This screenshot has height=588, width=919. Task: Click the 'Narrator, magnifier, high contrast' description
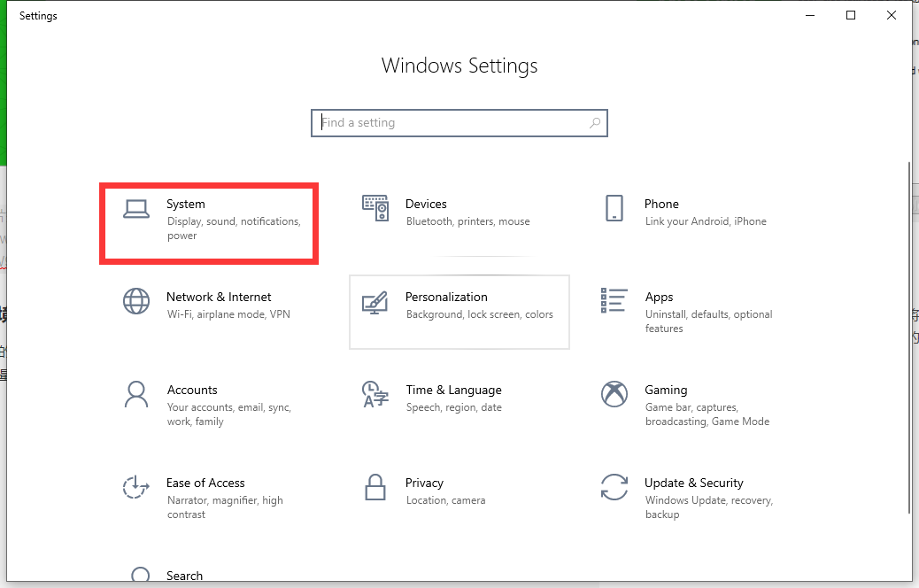pos(225,507)
